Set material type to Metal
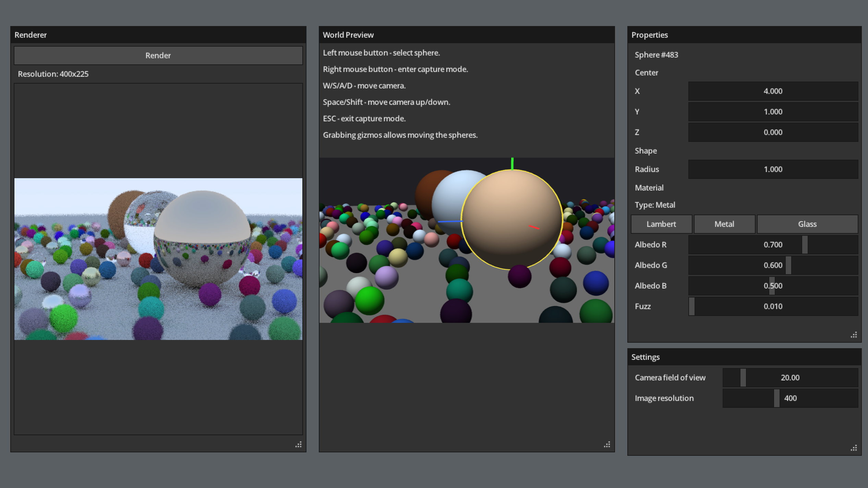This screenshot has width=868, height=488. click(x=724, y=224)
